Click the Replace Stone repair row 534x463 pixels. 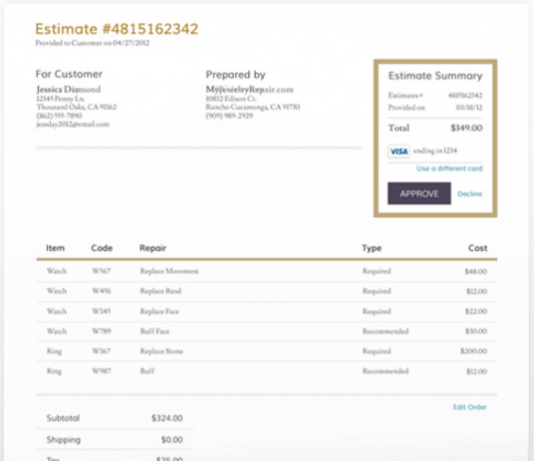[x=267, y=351]
